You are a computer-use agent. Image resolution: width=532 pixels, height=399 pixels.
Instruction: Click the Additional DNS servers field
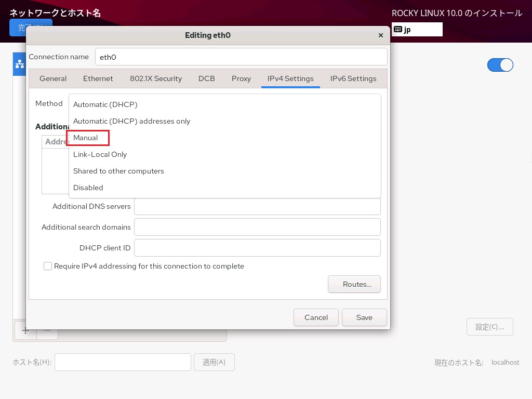pyautogui.click(x=257, y=206)
